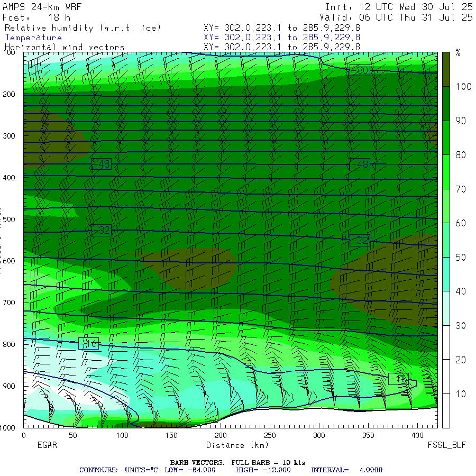Screen dimensions: 476x476
Task: Click the "AMPS 24-km WRF" title text
Action: click(42, 7)
